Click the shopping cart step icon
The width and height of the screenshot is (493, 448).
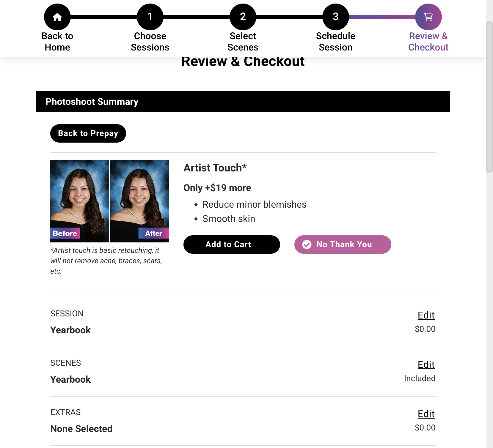[428, 17]
